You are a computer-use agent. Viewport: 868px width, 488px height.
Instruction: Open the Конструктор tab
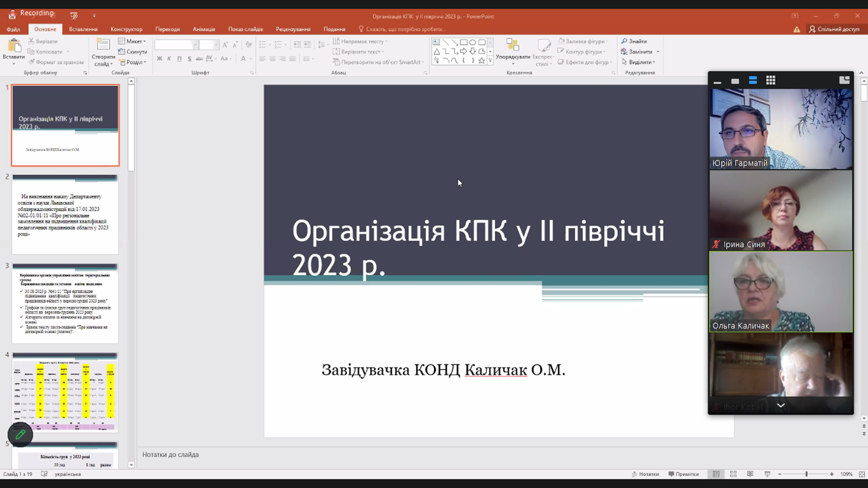coord(126,29)
